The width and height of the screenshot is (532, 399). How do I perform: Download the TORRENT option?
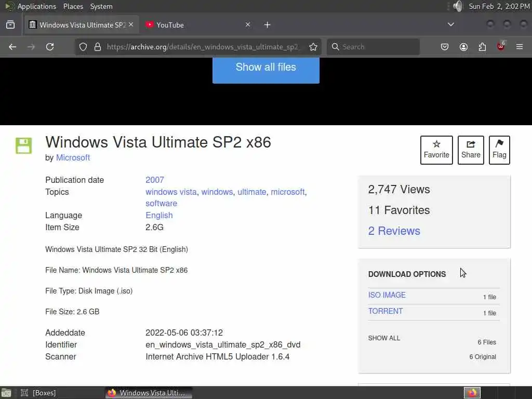coord(385,311)
